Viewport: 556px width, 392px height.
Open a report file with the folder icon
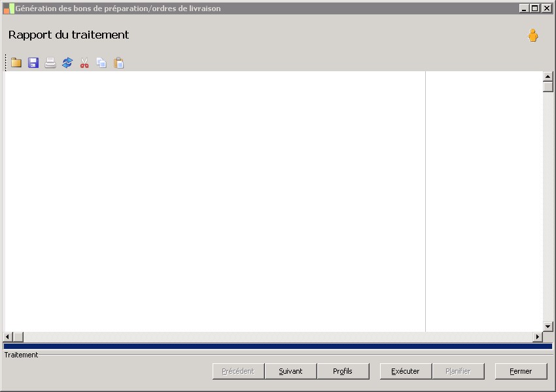tap(16, 63)
